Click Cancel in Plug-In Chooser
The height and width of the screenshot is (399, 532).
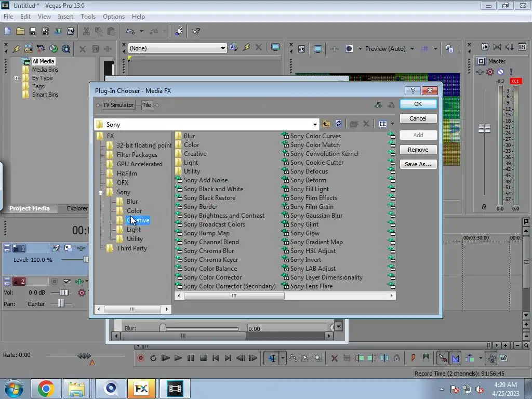pyautogui.click(x=418, y=118)
